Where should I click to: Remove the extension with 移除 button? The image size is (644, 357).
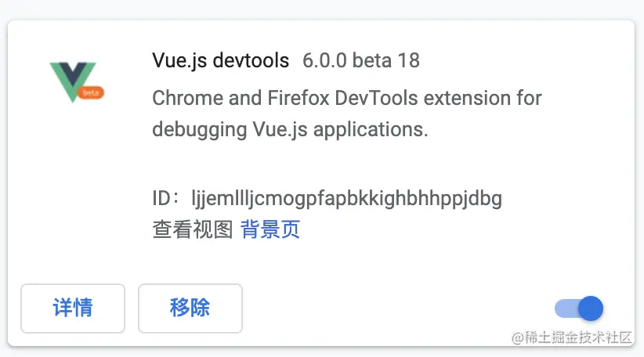point(190,308)
